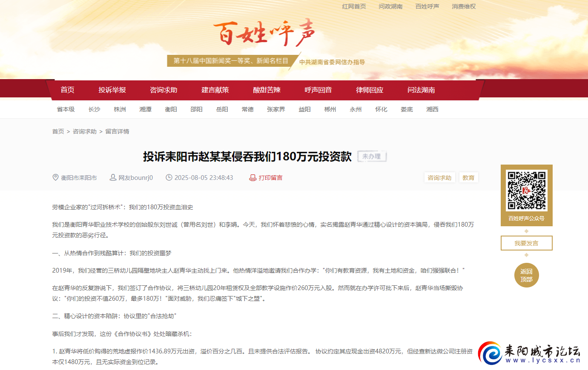The width and height of the screenshot is (588, 370).
Task: Open the 律师回应 menu item
Action: [369, 90]
